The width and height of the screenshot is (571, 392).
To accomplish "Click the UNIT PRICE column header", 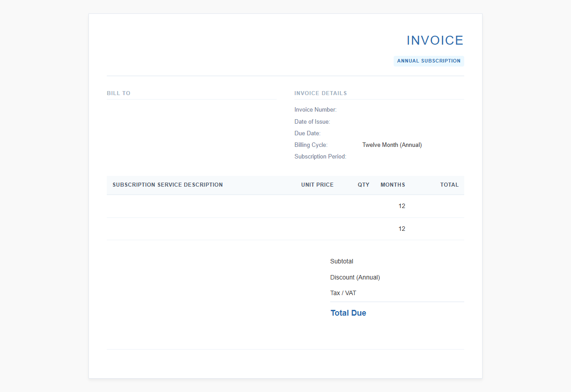I will [317, 185].
